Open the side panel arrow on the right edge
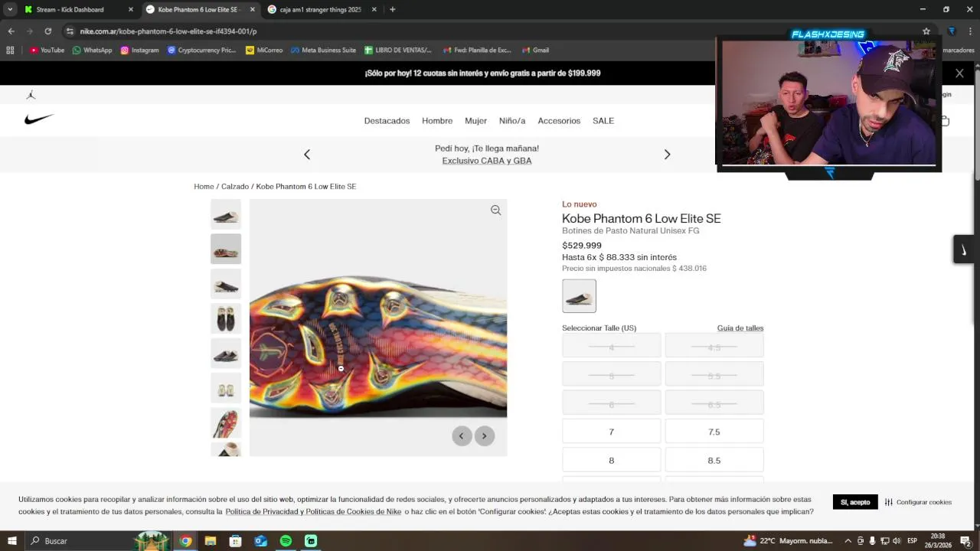The width and height of the screenshot is (980, 551). [x=963, y=249]
